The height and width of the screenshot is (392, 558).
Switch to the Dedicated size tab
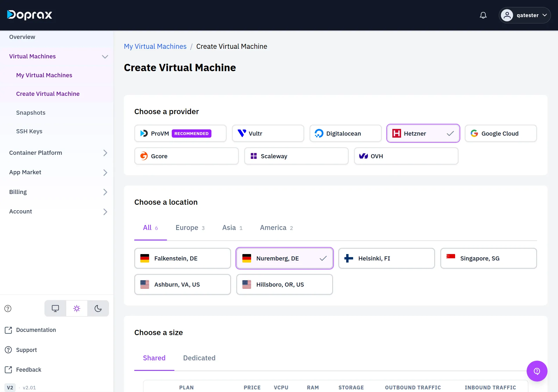click(199, 358)
